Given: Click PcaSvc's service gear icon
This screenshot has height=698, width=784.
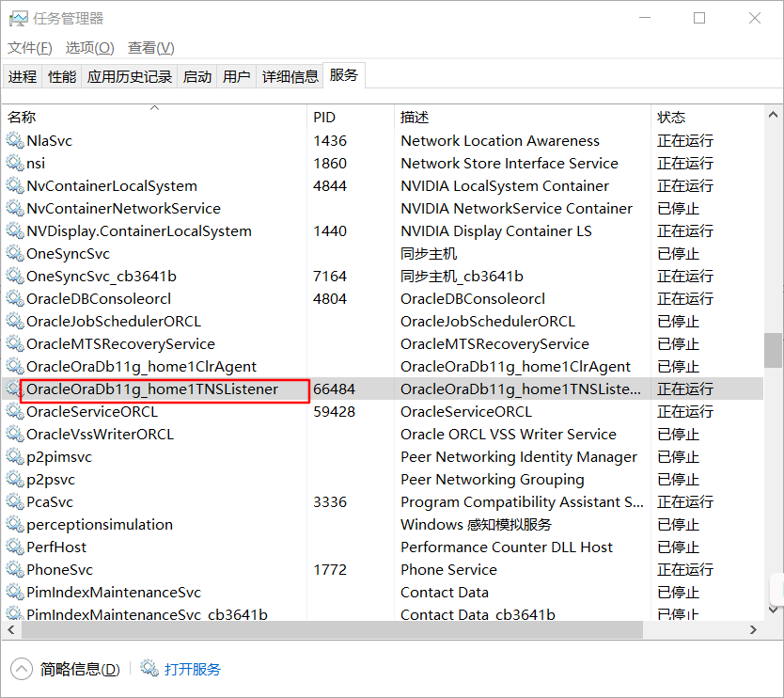Looking at the screenshot, I should click(x=15, y=501).
